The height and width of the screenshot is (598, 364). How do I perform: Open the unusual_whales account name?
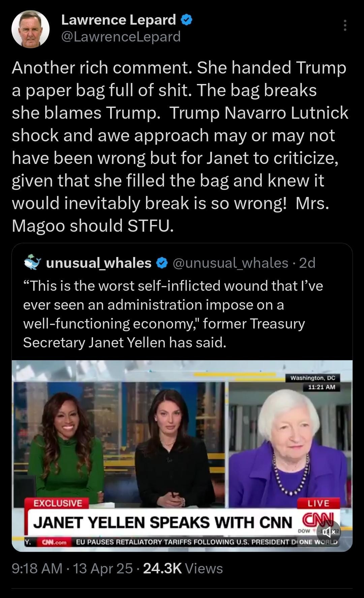pyautogui.click(x=99, y=263)
